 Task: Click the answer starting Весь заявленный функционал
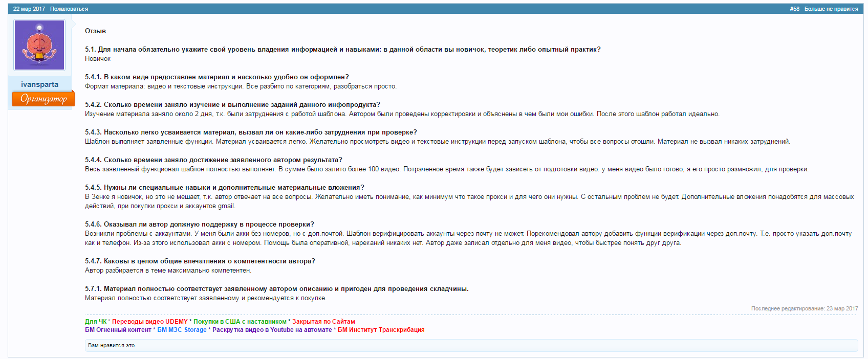[447, 169]
